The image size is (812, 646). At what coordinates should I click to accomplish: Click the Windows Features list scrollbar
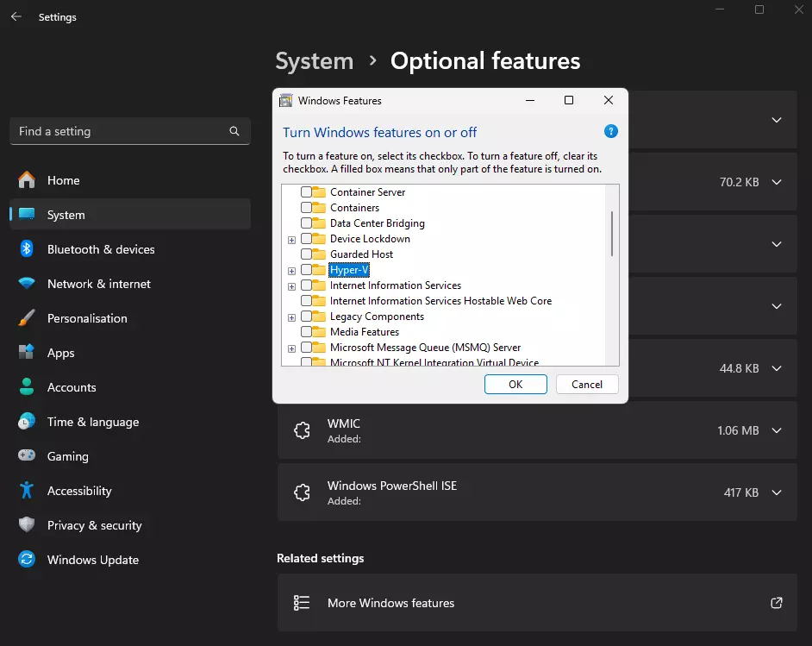point(612,233)
